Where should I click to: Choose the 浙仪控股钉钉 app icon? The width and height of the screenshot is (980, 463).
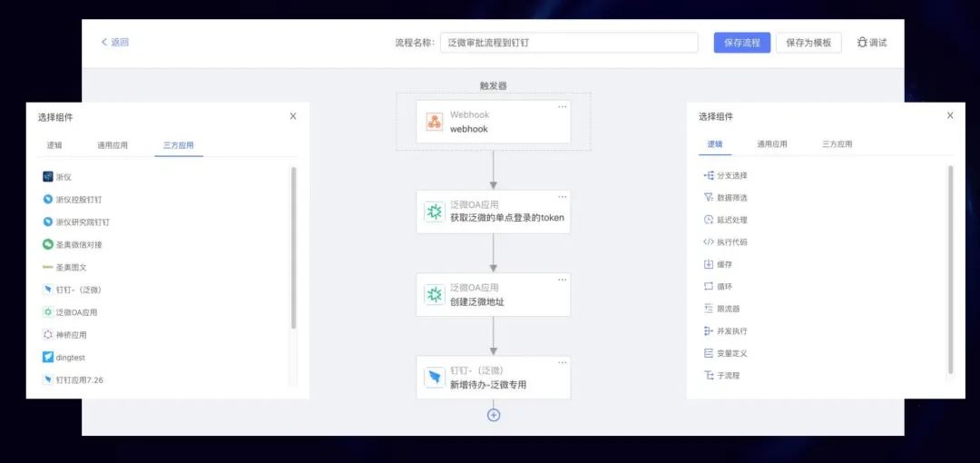coord(47,200)
